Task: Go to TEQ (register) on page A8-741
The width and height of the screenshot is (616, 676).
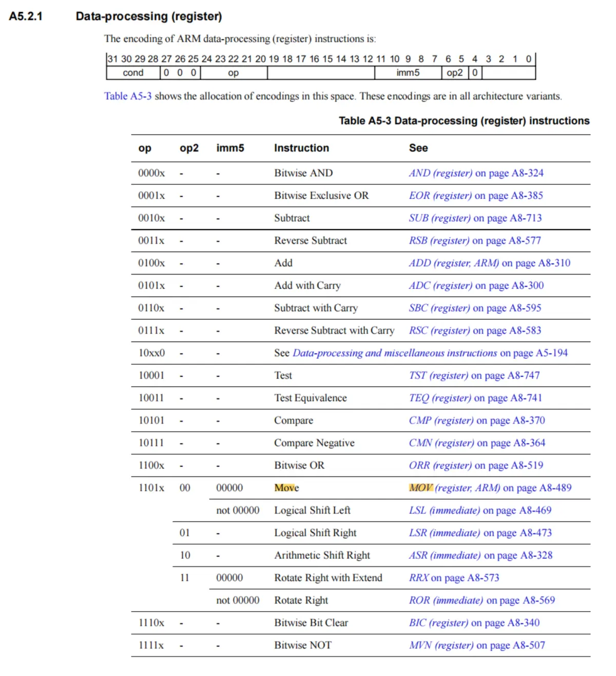Action: point(475,399)
